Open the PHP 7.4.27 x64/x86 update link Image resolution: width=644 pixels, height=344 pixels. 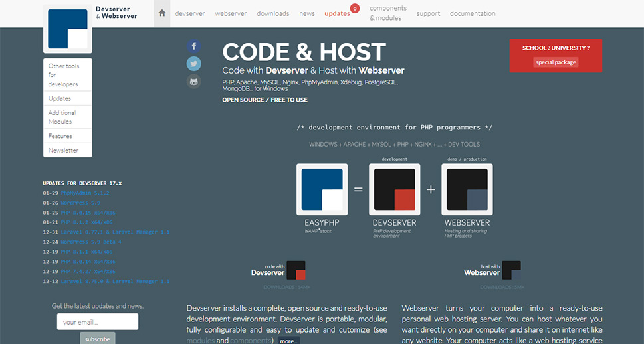pos(88,272)
